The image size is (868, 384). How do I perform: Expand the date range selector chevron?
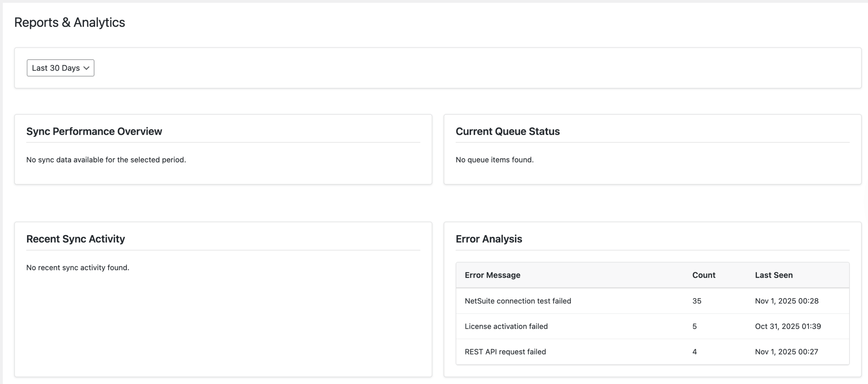[86, 68]
